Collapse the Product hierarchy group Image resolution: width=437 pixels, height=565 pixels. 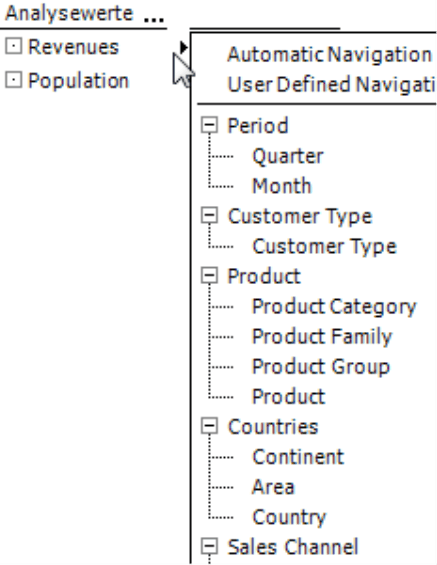click(209, 276)
